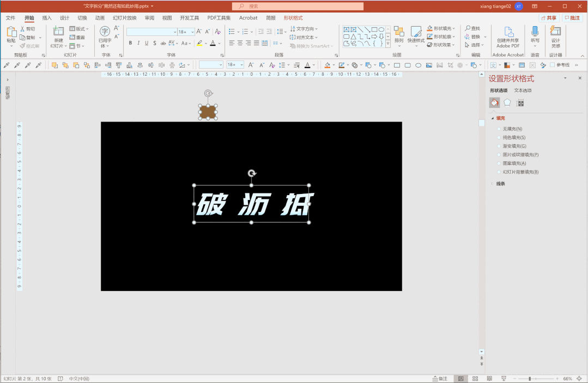
Task: Open the 形状填充 shape fill dropdown
Action: (453, 28)
